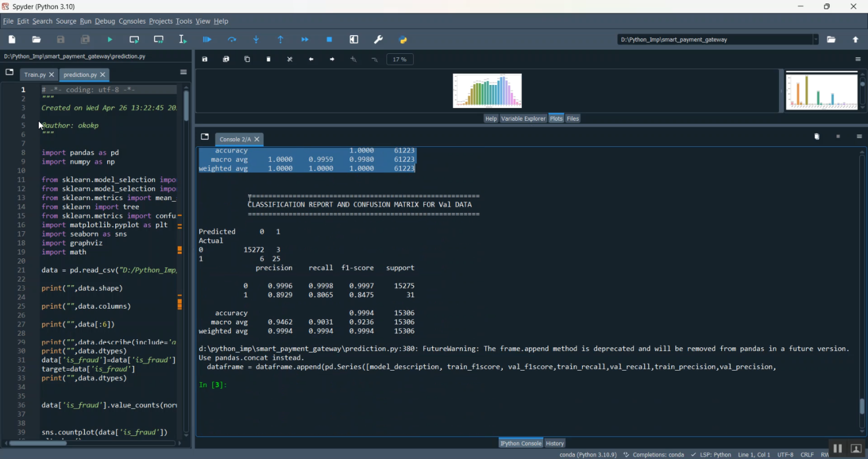Close the prediction.py tab

pos(103,75)
